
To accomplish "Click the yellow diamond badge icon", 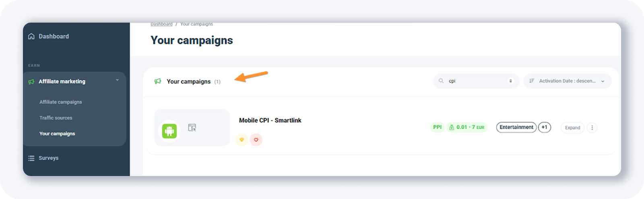I will [242, 140].
